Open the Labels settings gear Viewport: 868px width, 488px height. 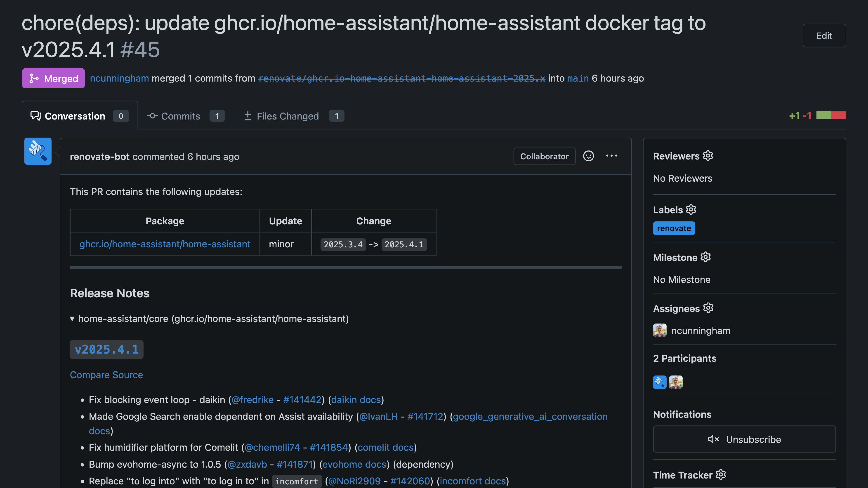pyautogui.click(x=691, y=209)
